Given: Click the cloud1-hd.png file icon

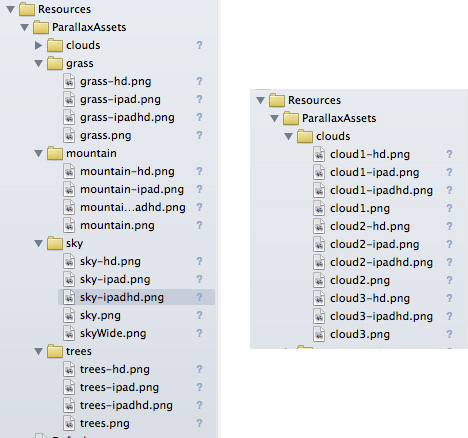Looking at the screenshot, I should (319, 154).
